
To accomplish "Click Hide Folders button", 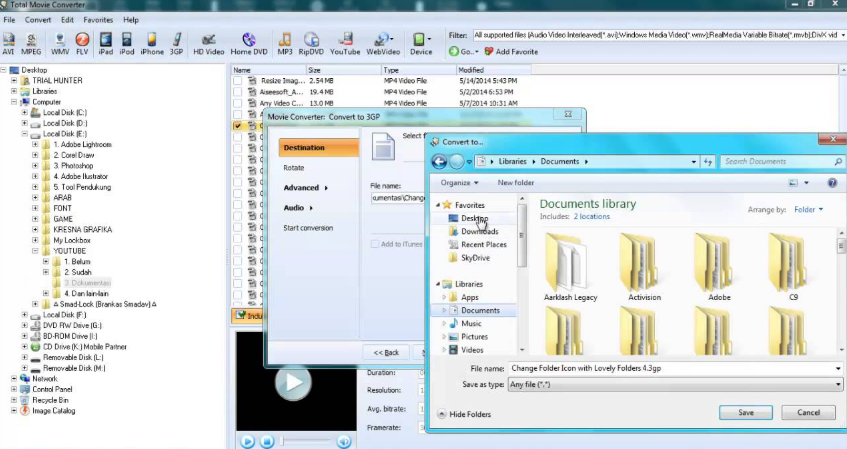I will 464,414.
